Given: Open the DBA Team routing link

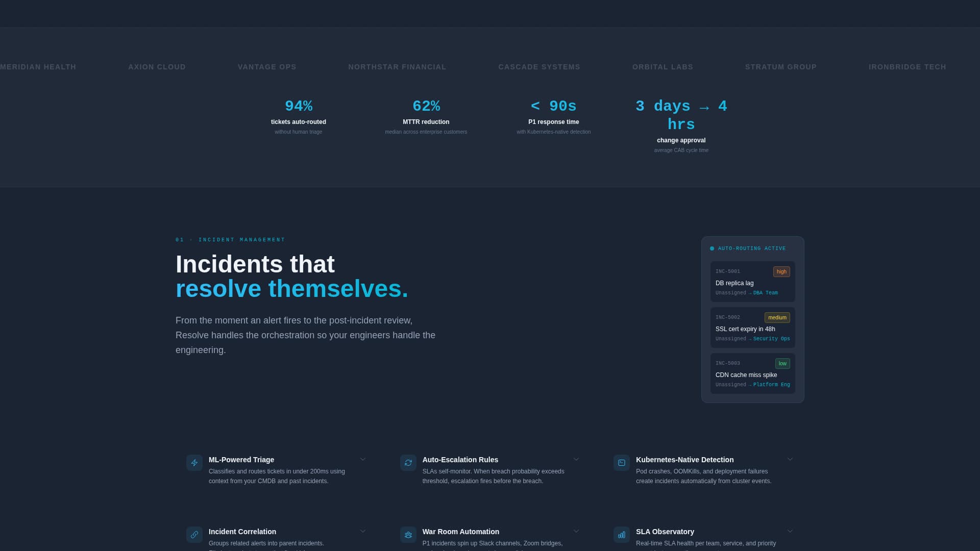Looking at the screenshot, I should click(765, 293).
